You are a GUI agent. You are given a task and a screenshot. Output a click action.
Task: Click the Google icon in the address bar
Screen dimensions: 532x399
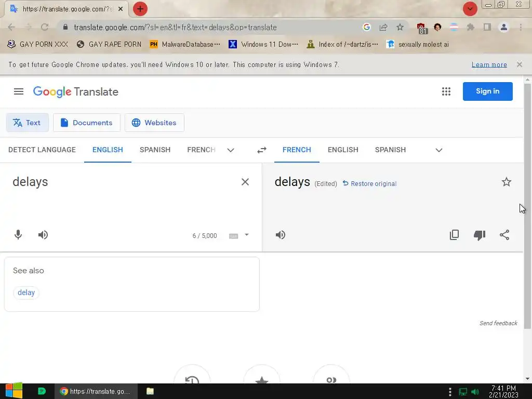[366, 27]
